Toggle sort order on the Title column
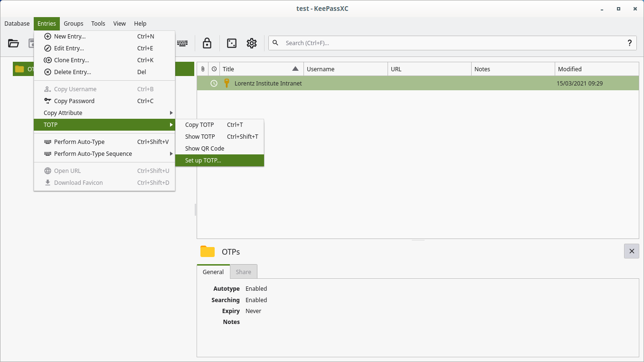The height and width of the screenshot is (362, 644). coord(261,69)
